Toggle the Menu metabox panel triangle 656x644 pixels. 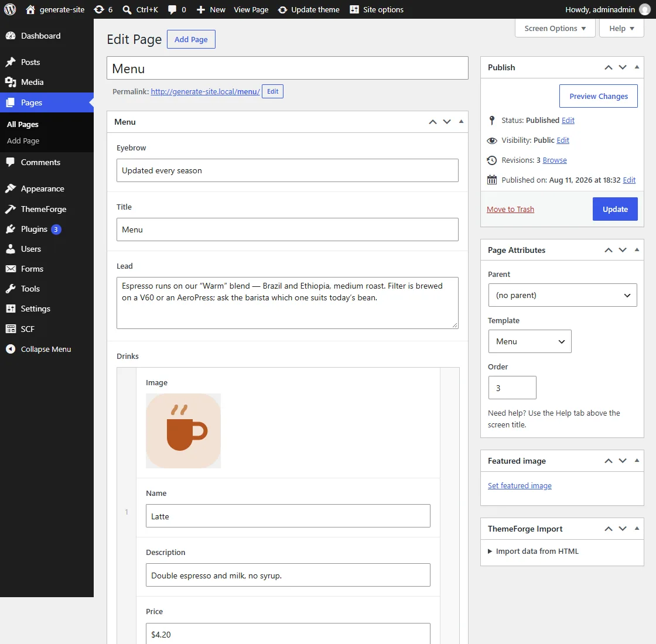(x=461, y=122)
